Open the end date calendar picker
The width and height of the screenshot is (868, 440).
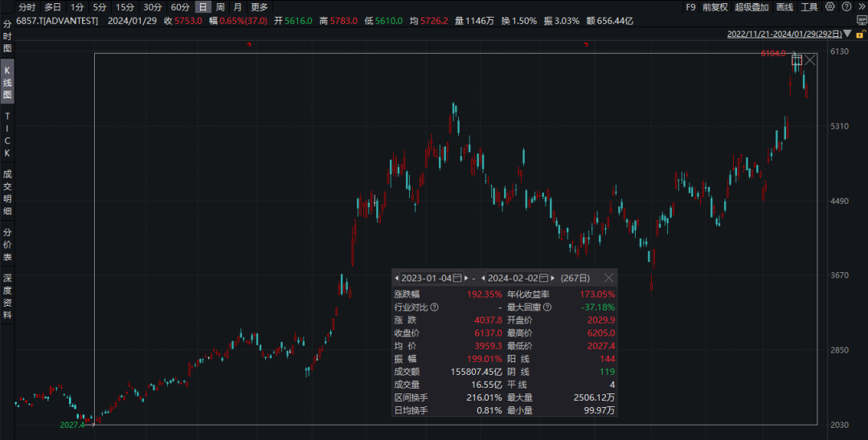543,277
